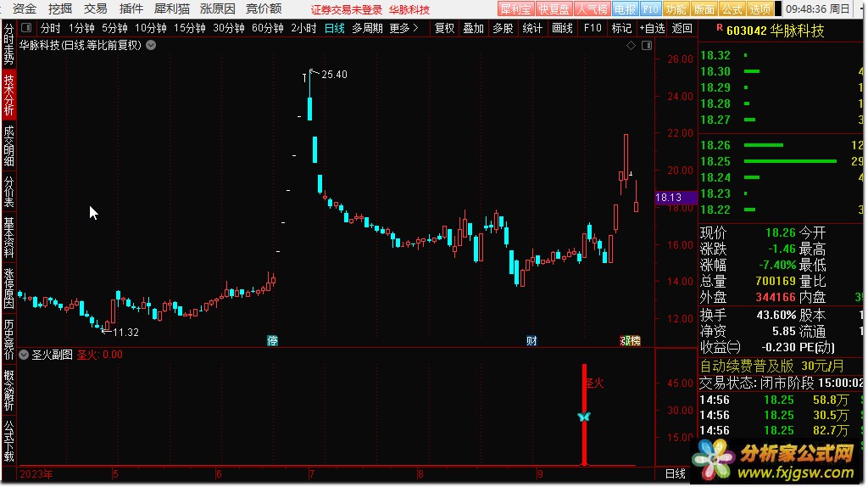
Task: Click the 603042 华脉科技 stock title
Action: point(775,31)
